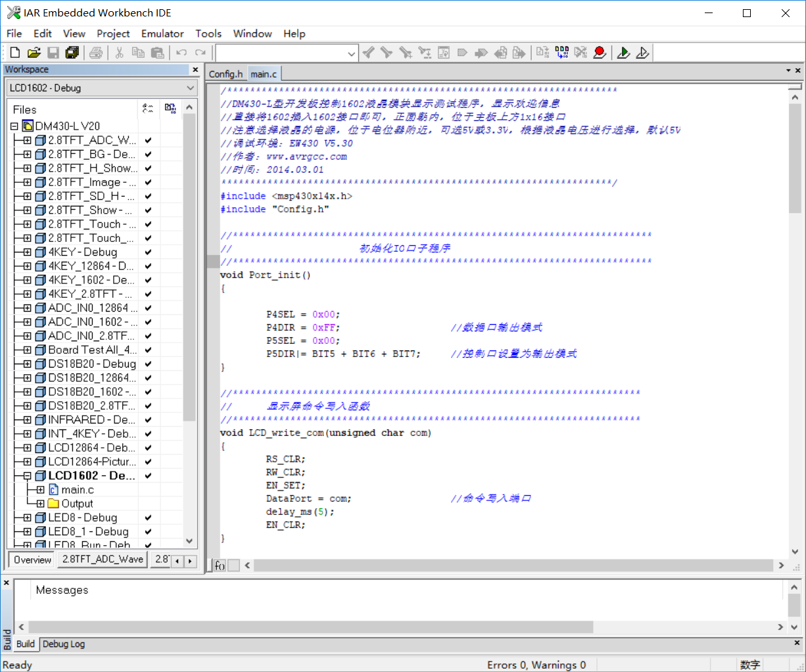The image size is (806, 672).
Task: Click the editor vertical scrollbar thumb
Action: click(795, 159)
